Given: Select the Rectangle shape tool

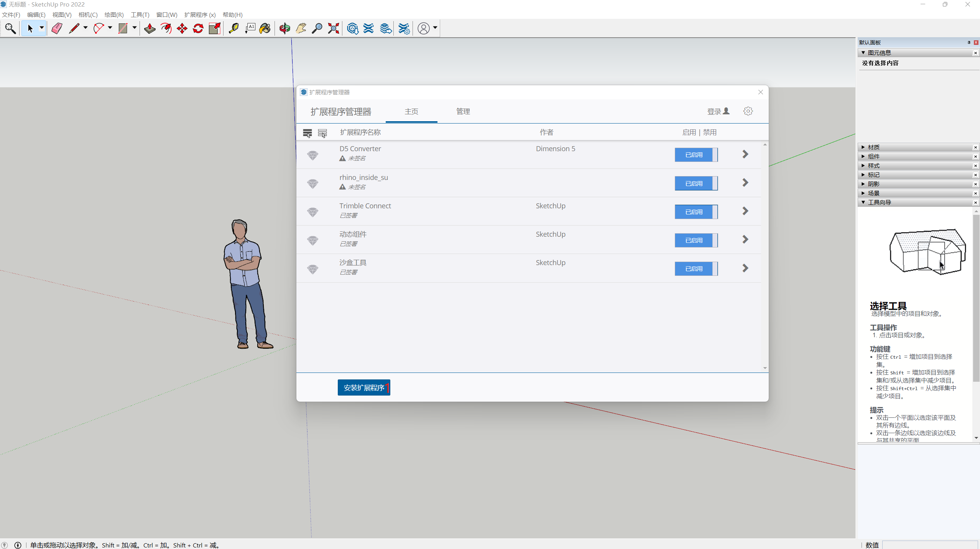Looking at the screenshot, I should (123, 28).
